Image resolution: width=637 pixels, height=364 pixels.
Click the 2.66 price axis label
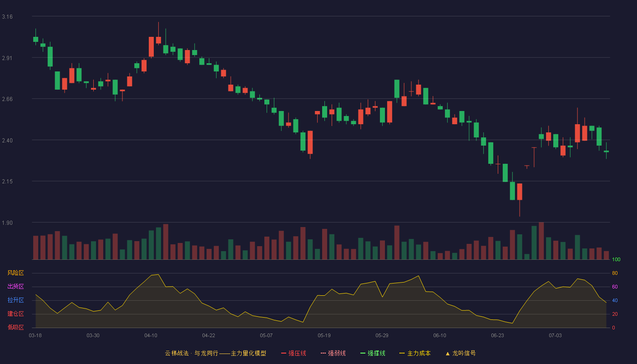[x=7, y=99]
